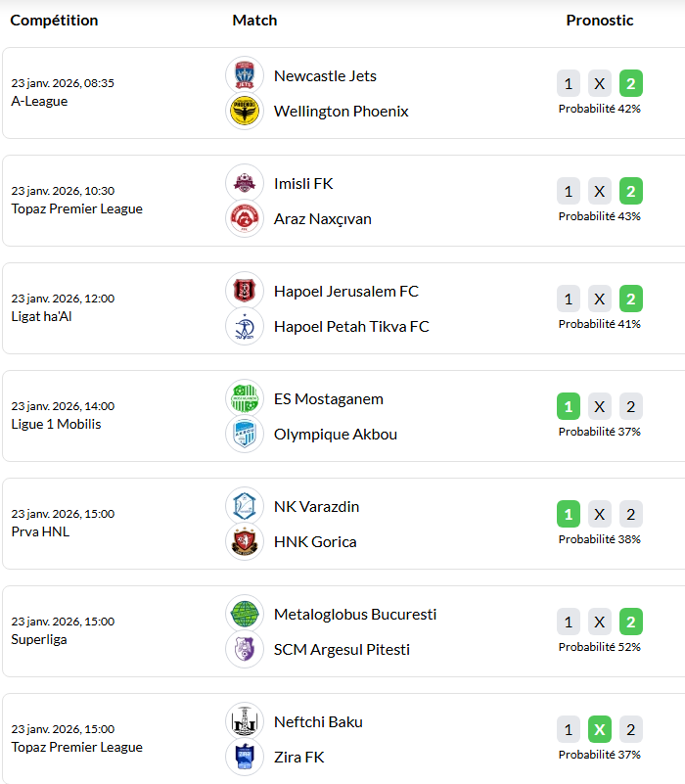Choose the highlighted X for Neftchi Baku match
Screen dimensions: 685x784
[600, 729]
